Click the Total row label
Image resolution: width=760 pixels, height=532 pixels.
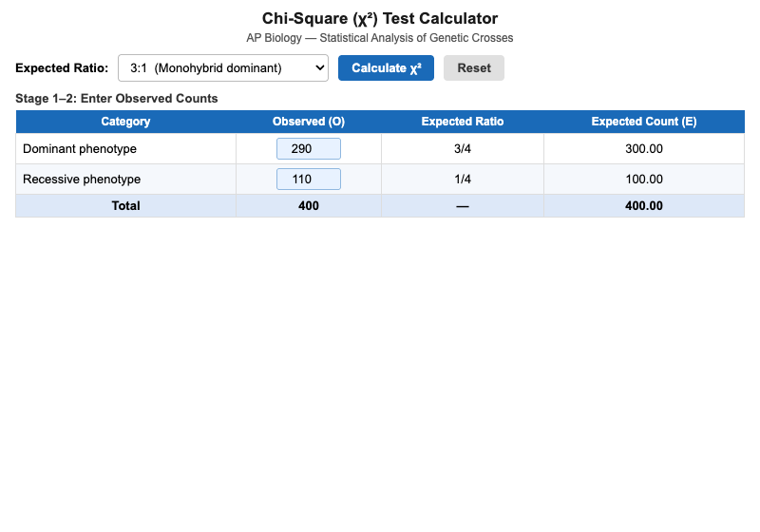(x=125, y=206)
